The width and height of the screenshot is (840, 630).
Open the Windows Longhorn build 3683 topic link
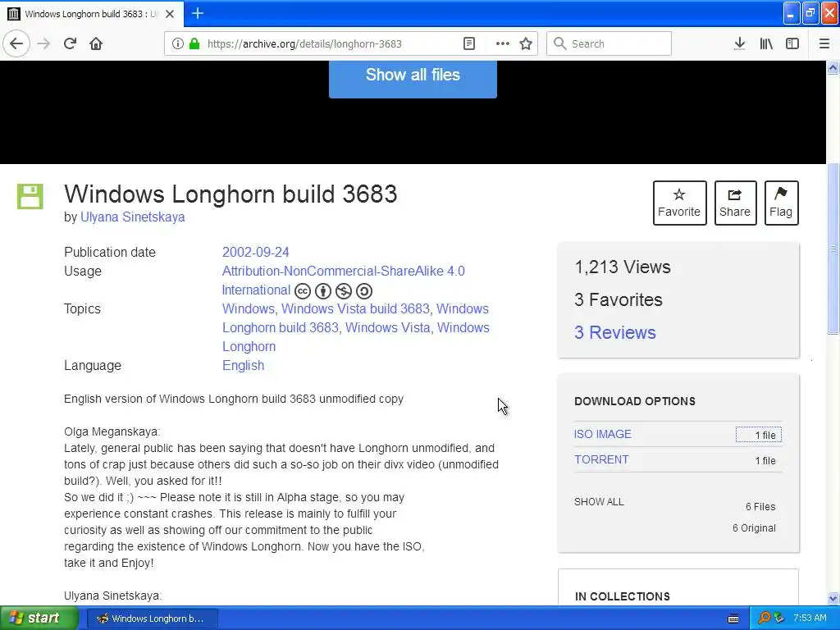(281, 328)
